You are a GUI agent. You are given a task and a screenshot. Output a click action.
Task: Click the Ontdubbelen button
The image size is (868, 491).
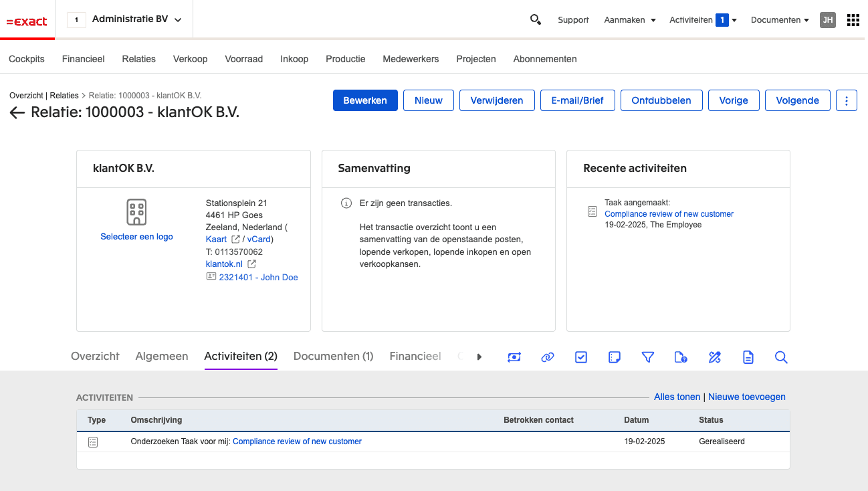tap(661, 100)
